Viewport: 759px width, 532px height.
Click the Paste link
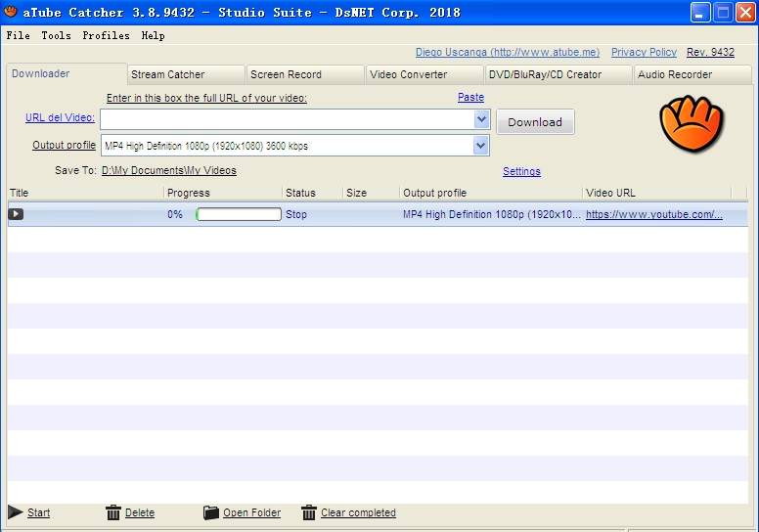[x=470, y=97]
